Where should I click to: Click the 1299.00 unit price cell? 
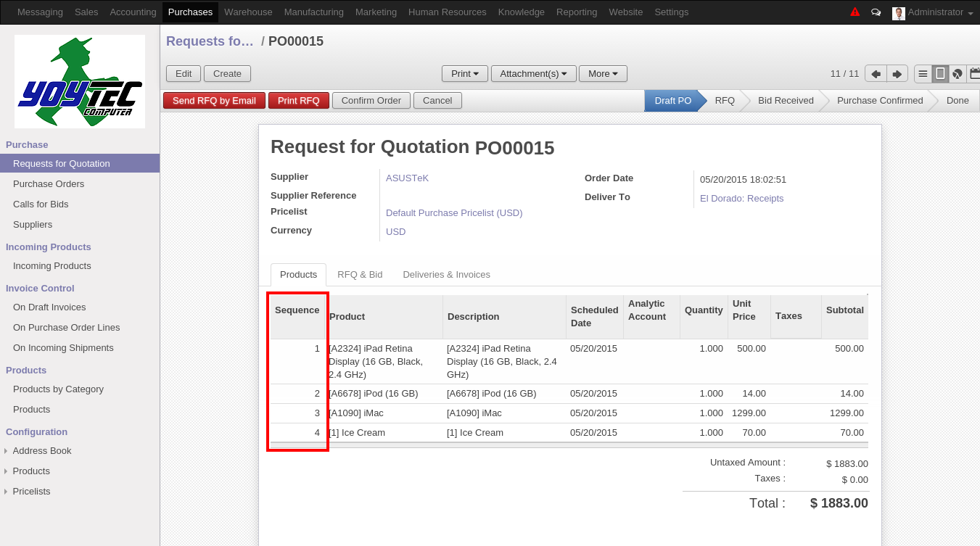[749, 413]
